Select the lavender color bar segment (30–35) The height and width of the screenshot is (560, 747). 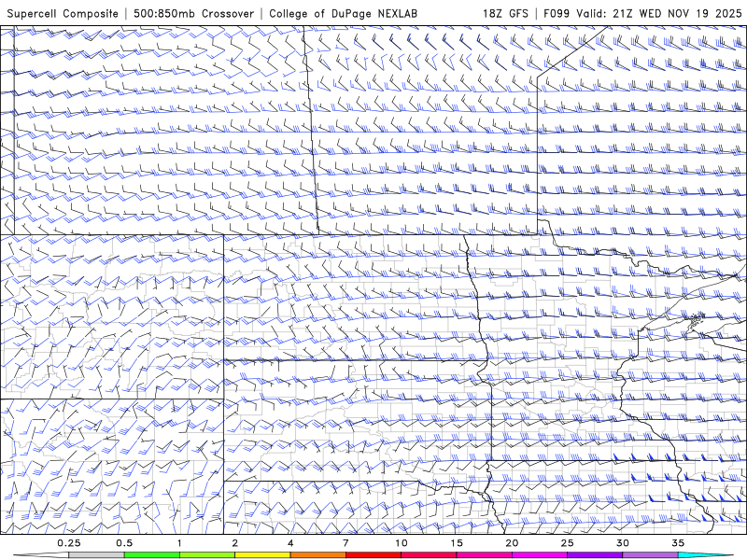pyautogui.click(x=650, y=555)
